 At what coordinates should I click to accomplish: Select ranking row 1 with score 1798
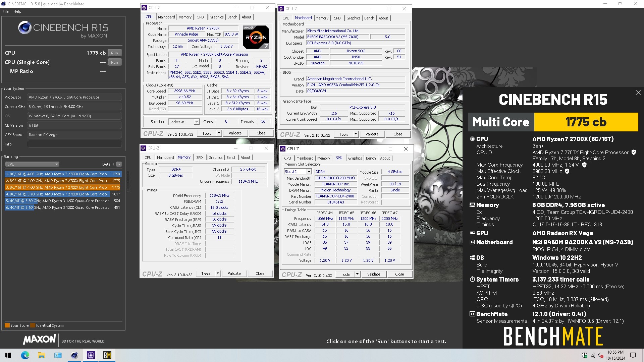(63, 174)
